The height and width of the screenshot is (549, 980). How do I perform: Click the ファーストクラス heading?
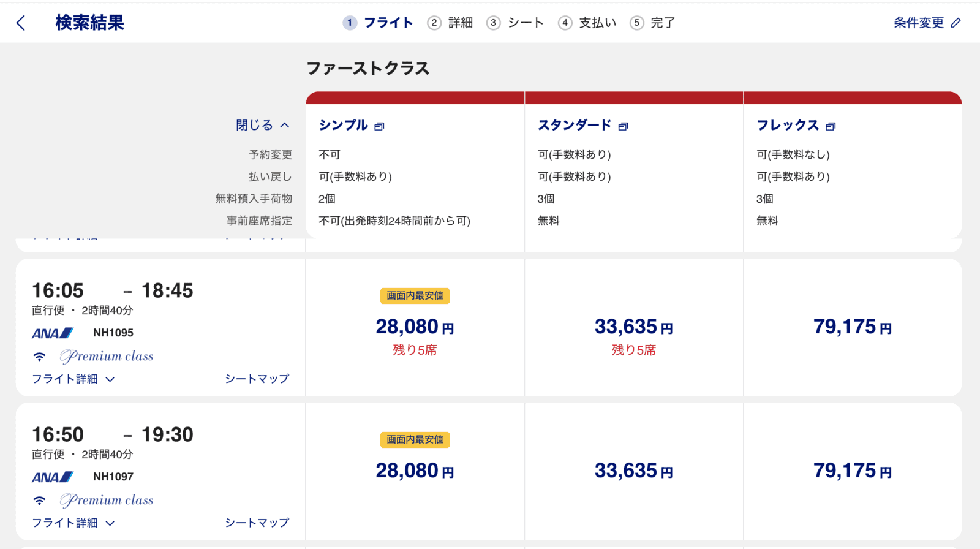pyautogui.click(x=367, y=69)
